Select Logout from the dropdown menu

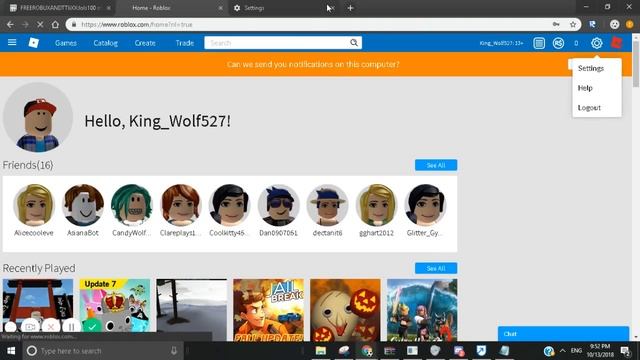589,107
